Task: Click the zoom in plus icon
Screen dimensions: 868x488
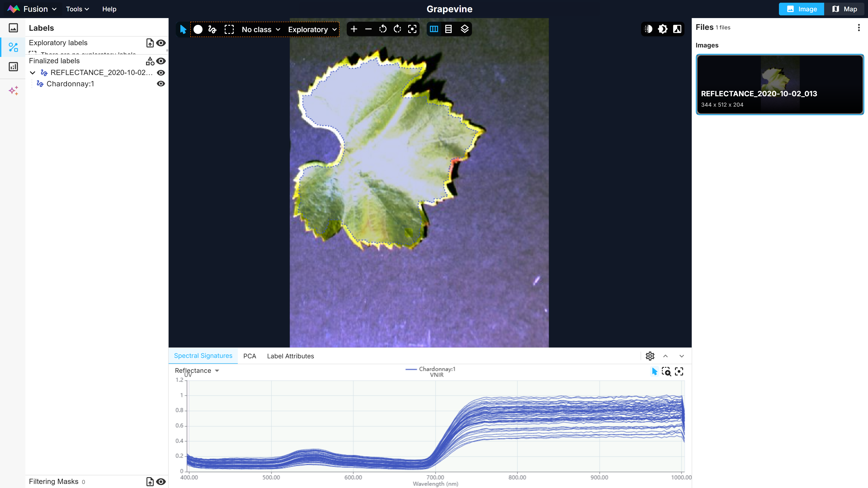Action: point(354,29)
